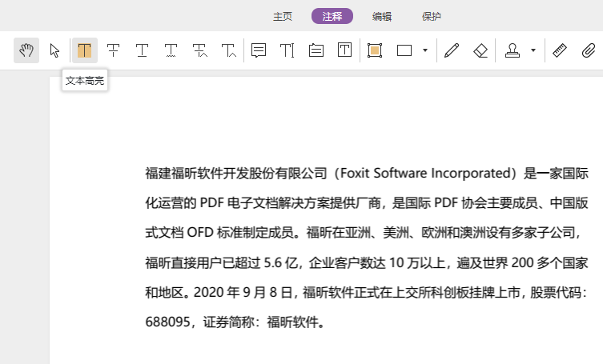Screen dimensions: 603x364
Task: Select the Eraser tool
Action: [480, 50]
